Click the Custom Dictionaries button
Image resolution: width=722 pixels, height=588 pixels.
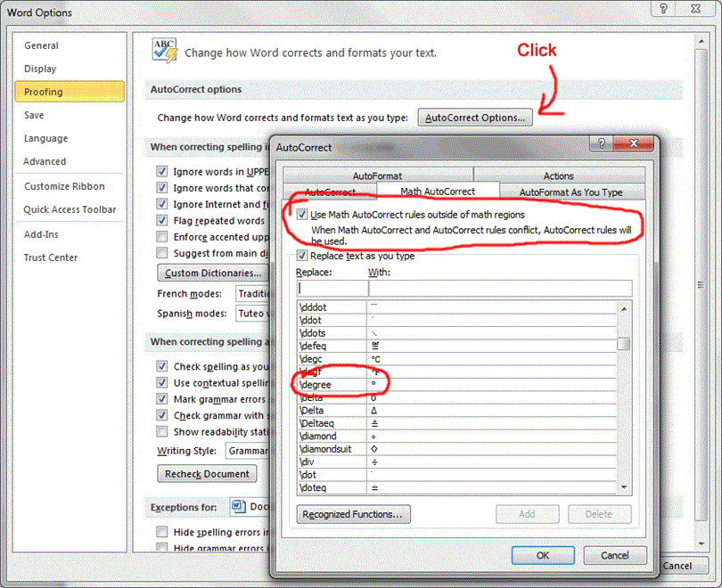(213, 273)
